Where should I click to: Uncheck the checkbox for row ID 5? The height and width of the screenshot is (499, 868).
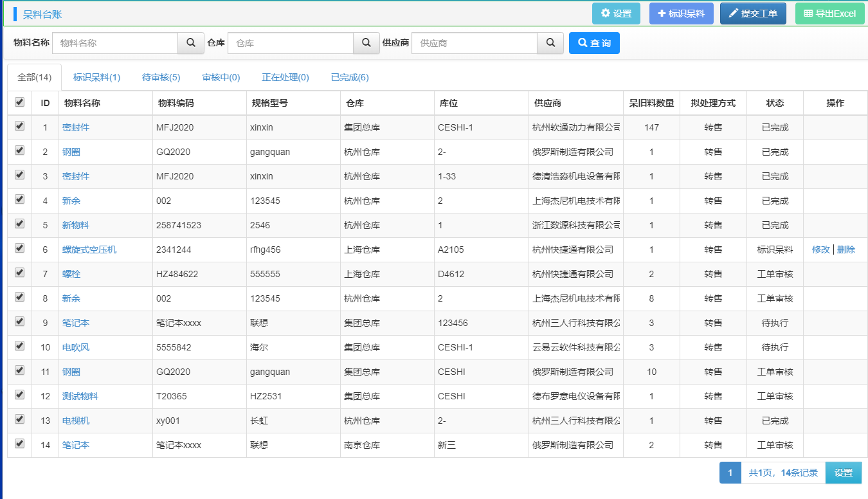(19, 224)
